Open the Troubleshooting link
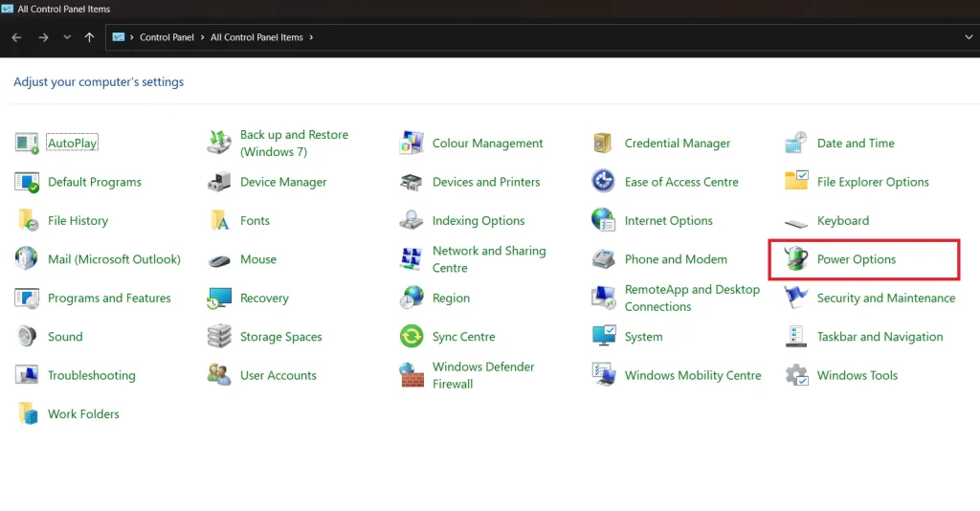Image resolution: width=980 pixels, height=511 pixels. [91, 375]
